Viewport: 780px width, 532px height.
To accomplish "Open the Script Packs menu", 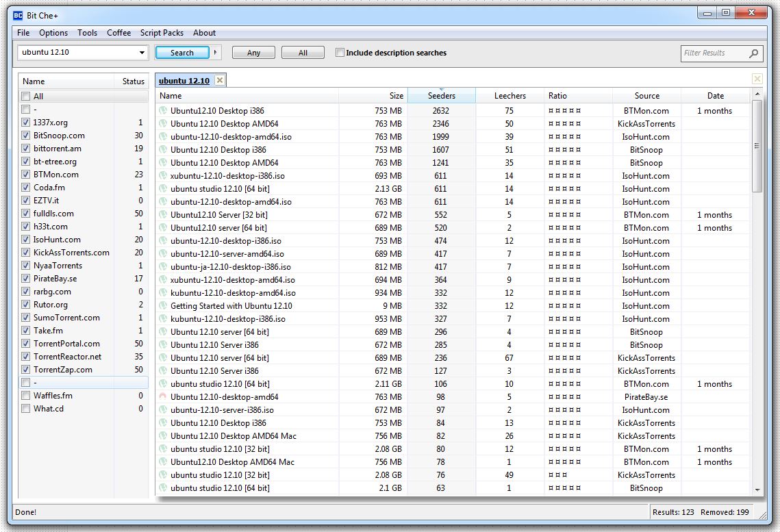I will pos(162,33).
